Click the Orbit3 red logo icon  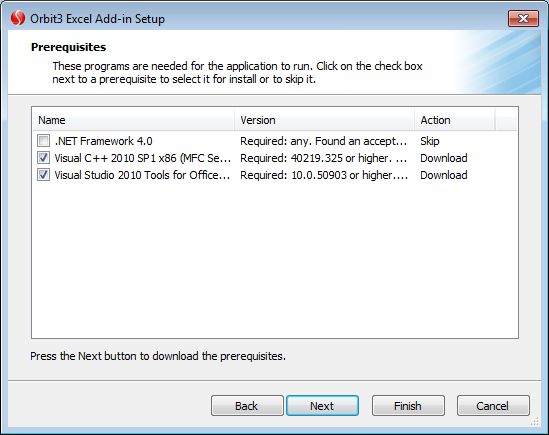point(18,18)
